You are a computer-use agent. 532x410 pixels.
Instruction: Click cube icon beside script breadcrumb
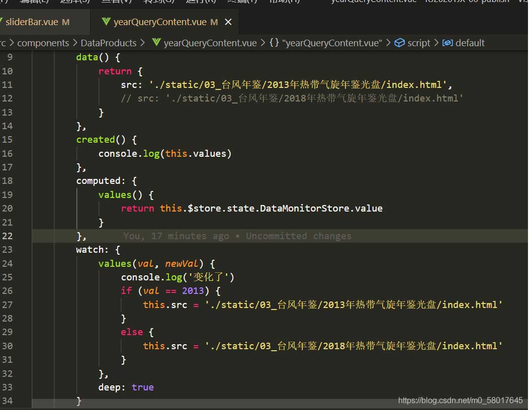[x=399, y=43]
